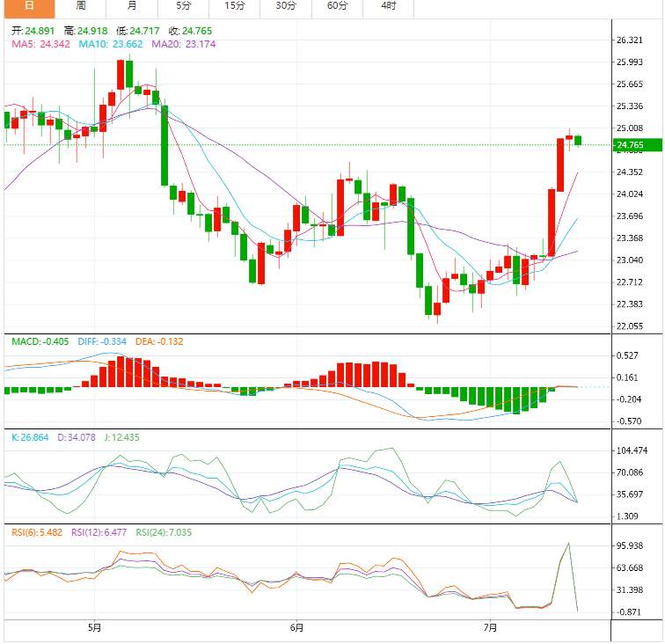This screenshot has width=665, height=644.
Task: Click the current price tag 24.765
Action: point(630,145)
